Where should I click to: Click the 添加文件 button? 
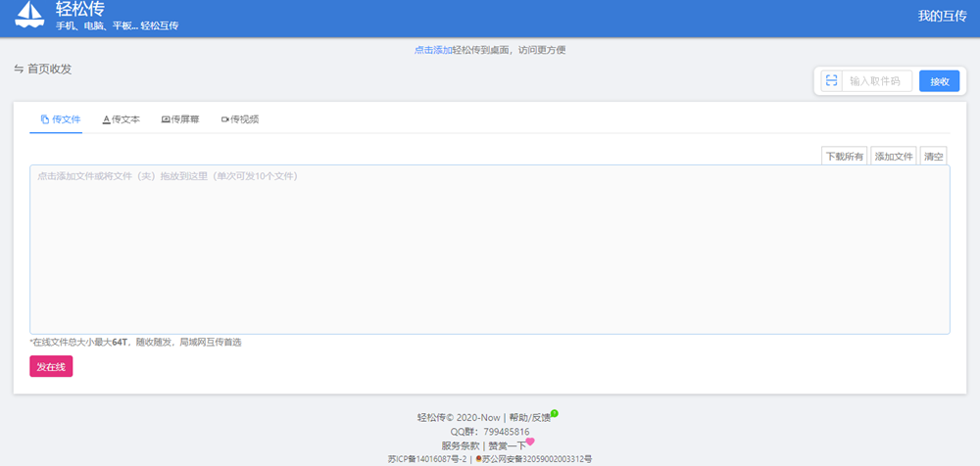(x=893, y=157)
